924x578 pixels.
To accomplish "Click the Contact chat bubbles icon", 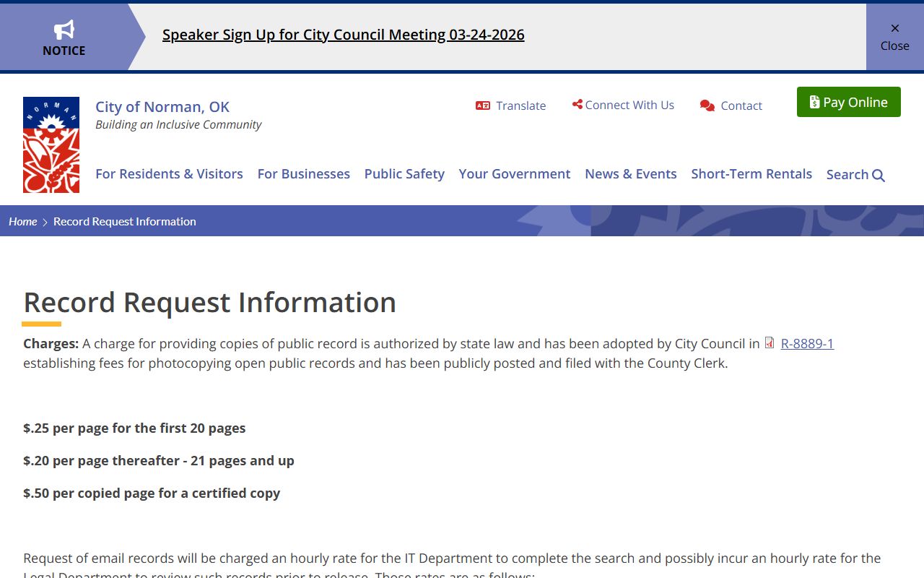I will coord(707,105).
